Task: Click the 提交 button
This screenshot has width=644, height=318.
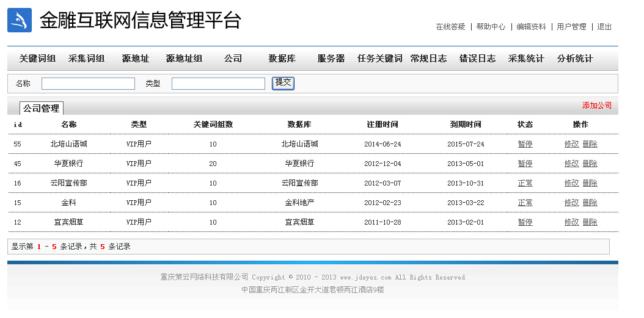Action: (x=283, y=83)
